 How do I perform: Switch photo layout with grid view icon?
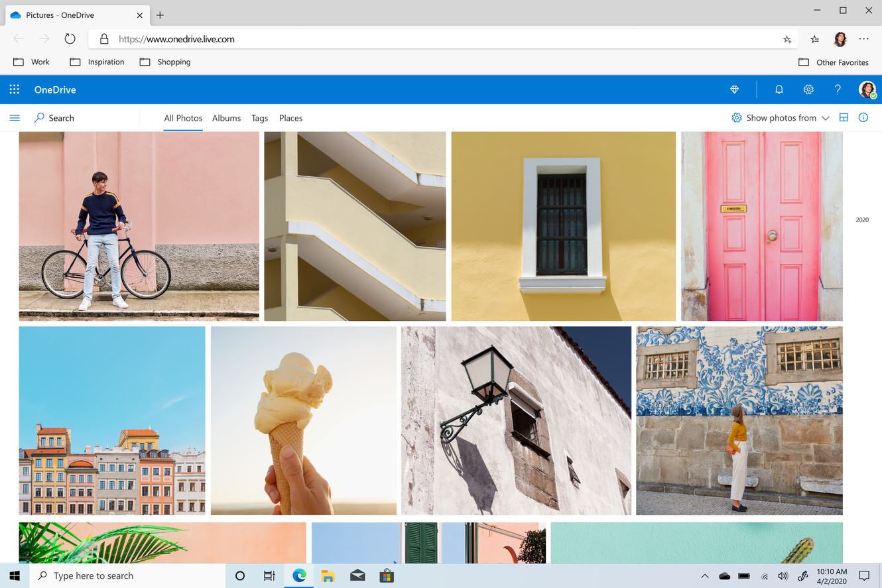[x=844, y=118]
